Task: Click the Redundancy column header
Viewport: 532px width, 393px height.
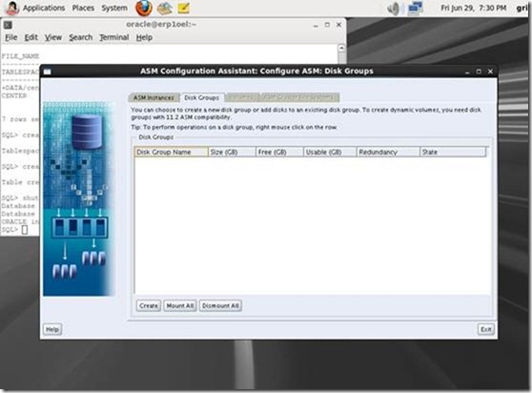Action: click(x=388, y=152)
